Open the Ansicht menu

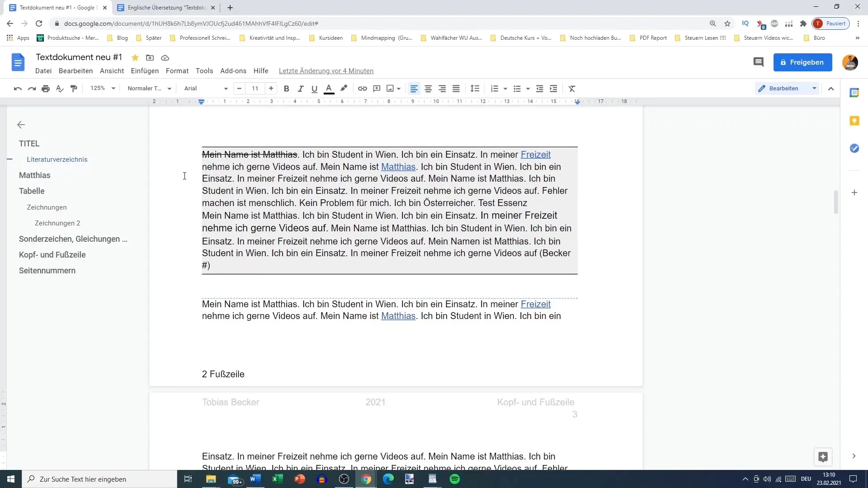(x=112, y=71)
